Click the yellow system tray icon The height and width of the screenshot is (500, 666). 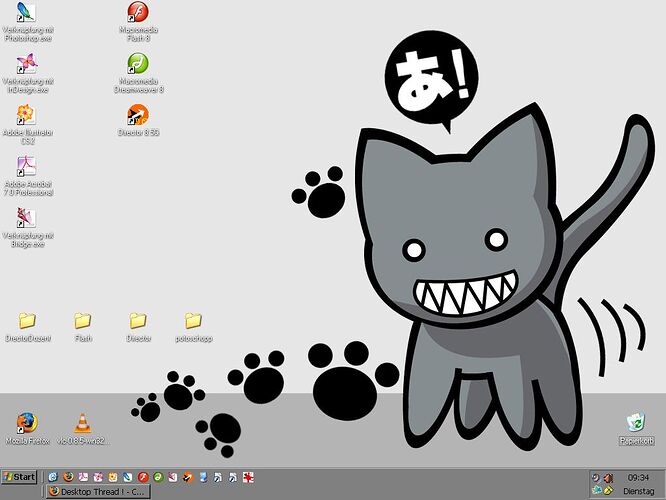click(x=609, y=491)
